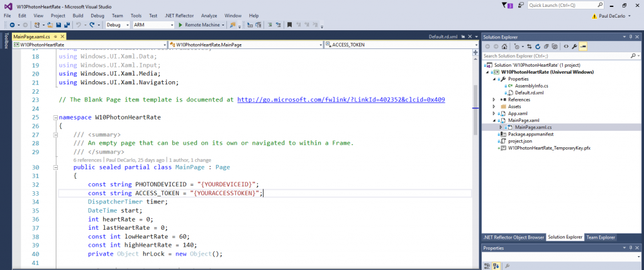The image size is (644, 270).
Task: Collapse the summary comment outlining block
Action: pyautogui.click(x=55, y=135)
